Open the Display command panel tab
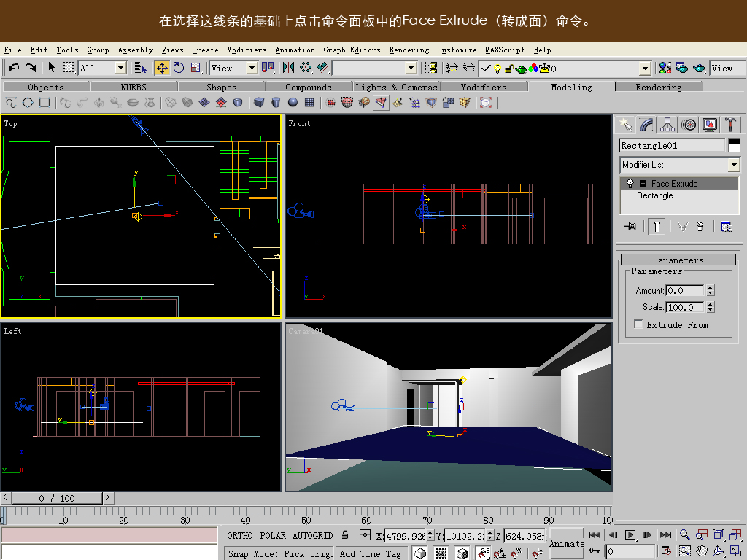 click(709, 125)
